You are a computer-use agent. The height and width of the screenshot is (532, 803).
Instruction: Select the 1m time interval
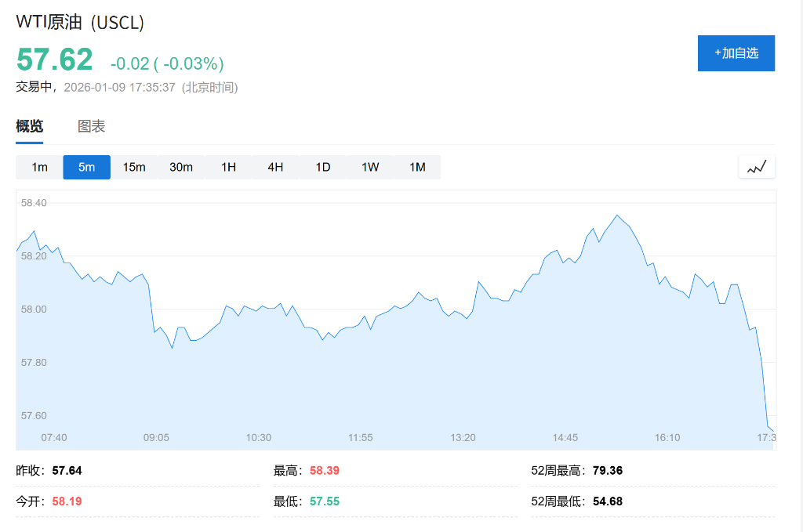coord(39,167)
